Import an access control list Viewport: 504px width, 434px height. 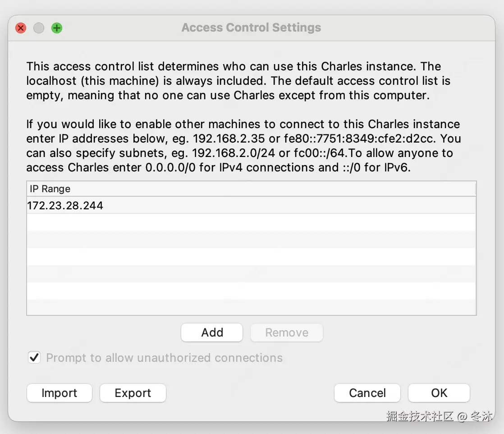tap(60, 393)
